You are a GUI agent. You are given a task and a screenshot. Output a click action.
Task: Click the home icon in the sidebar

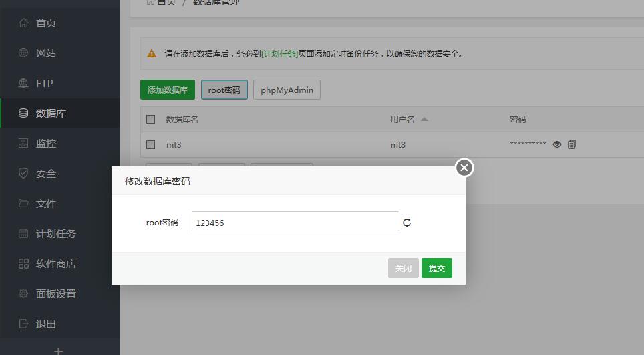(x=23, y=23)
